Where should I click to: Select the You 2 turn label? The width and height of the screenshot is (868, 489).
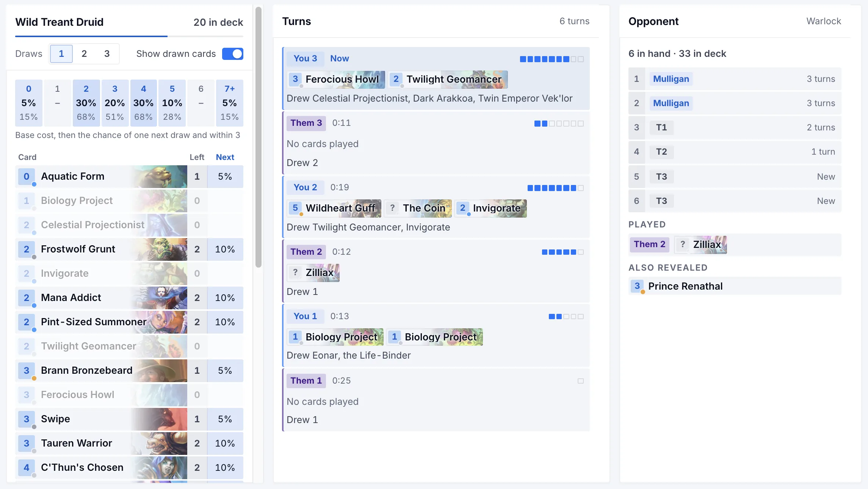pyautogui.click(x=305, y=187)
